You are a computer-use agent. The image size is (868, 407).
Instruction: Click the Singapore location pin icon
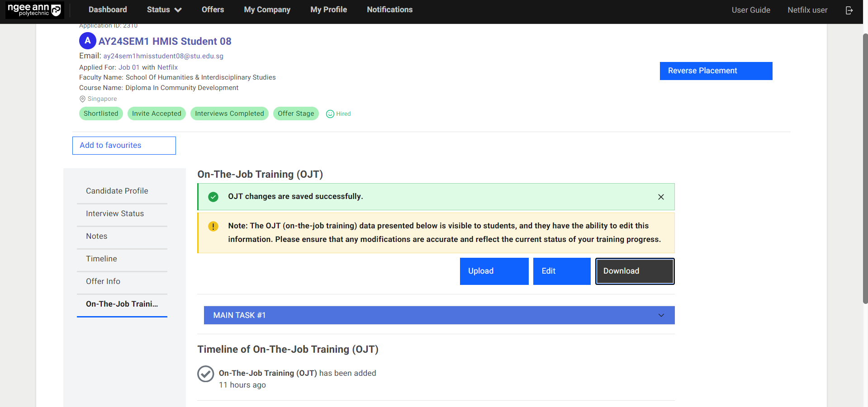point(82,99)
